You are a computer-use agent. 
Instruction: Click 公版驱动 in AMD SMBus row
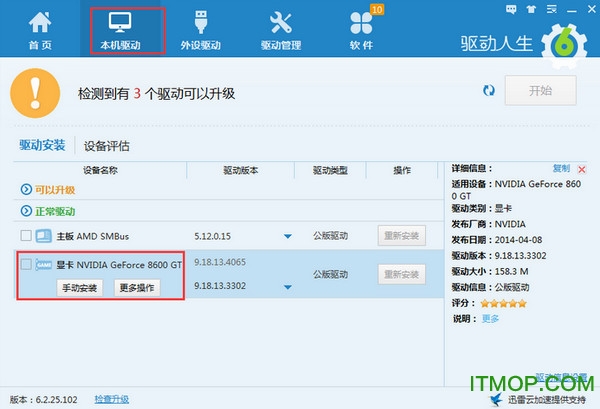331,236
